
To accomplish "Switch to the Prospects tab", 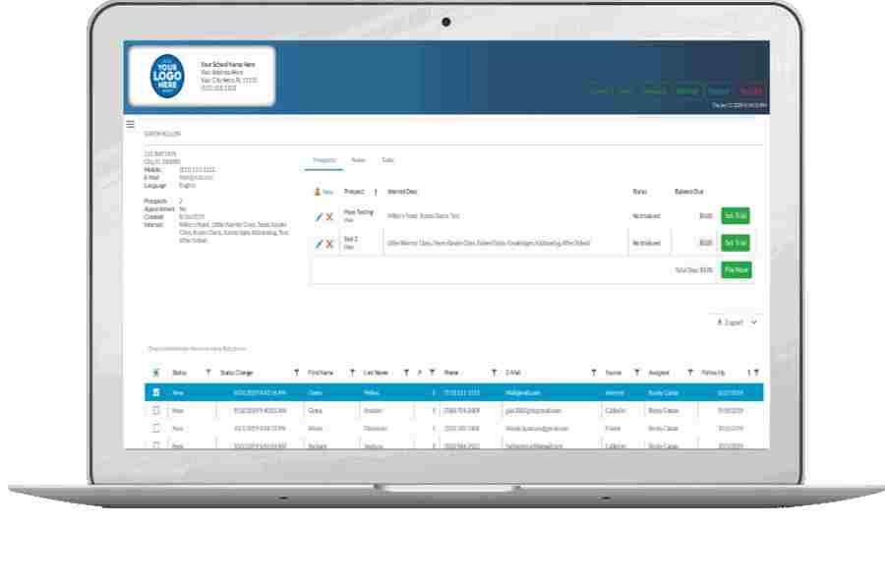I will click(x=324, y=160).
